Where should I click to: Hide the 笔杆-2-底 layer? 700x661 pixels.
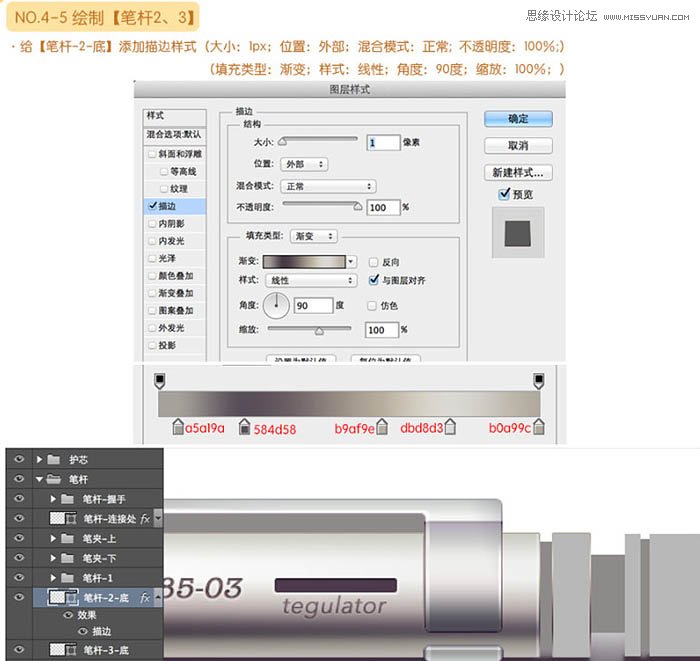[19, 597]
